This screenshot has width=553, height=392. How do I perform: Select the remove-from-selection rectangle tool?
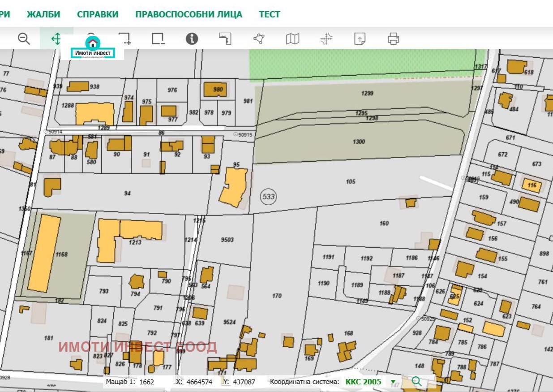(158, 39)
